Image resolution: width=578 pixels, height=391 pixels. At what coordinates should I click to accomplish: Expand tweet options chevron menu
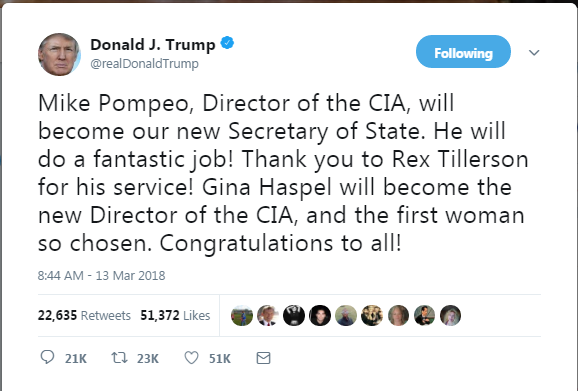point(534,53)
